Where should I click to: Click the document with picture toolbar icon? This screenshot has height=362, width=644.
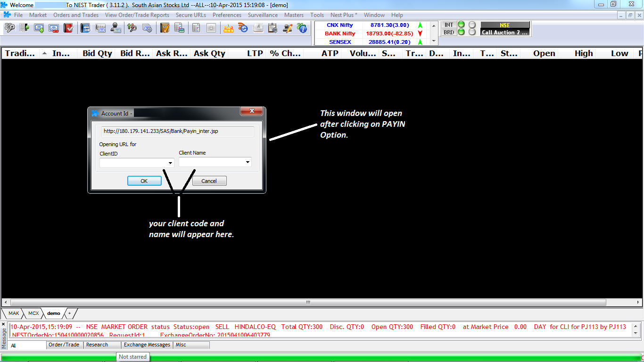[179, 28]
